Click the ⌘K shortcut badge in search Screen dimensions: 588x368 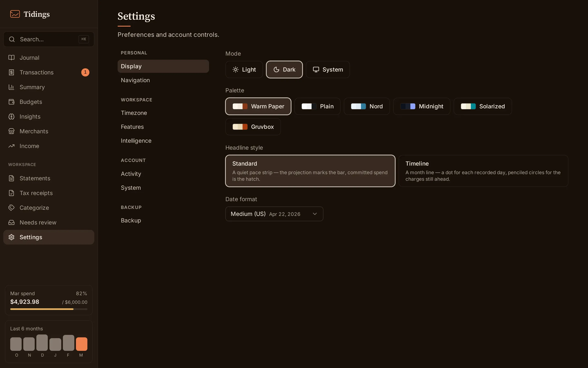(84, 39)
